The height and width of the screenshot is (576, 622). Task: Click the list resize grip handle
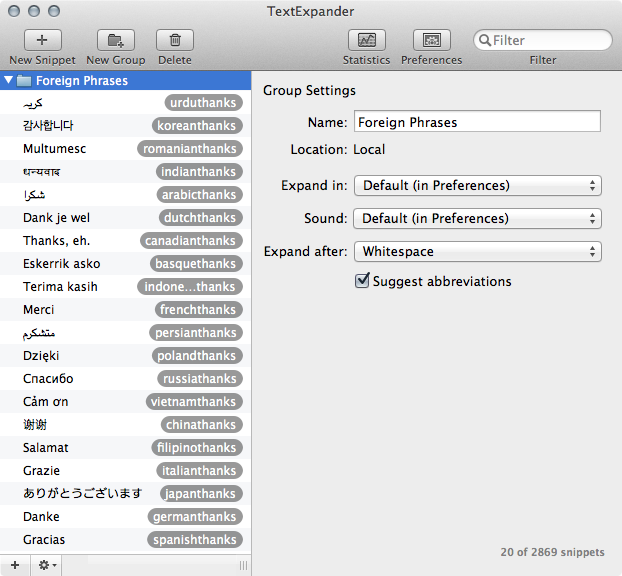coord(244,565)
